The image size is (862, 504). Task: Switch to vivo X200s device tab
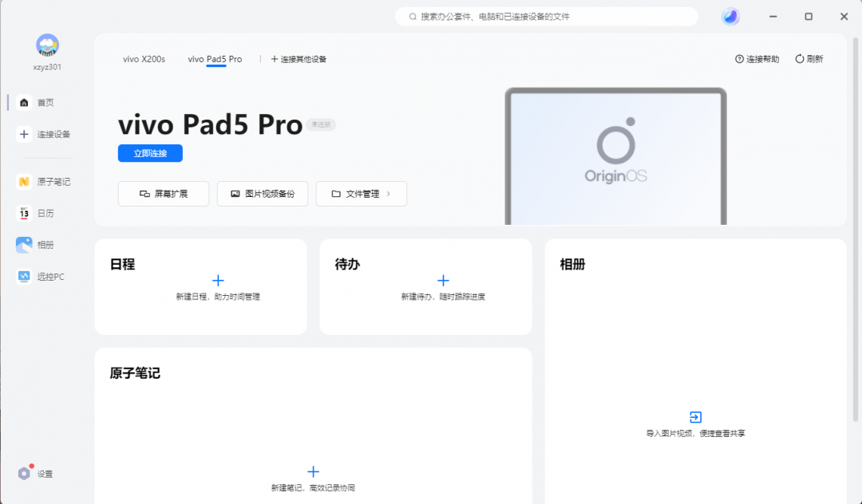pos(144,59)
